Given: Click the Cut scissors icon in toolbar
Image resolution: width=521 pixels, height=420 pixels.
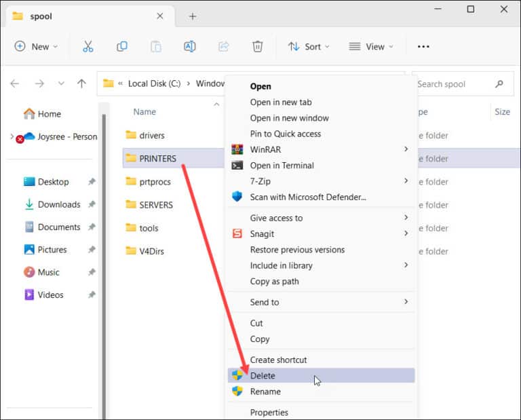Looking at the screenshot, I should 88,47.
